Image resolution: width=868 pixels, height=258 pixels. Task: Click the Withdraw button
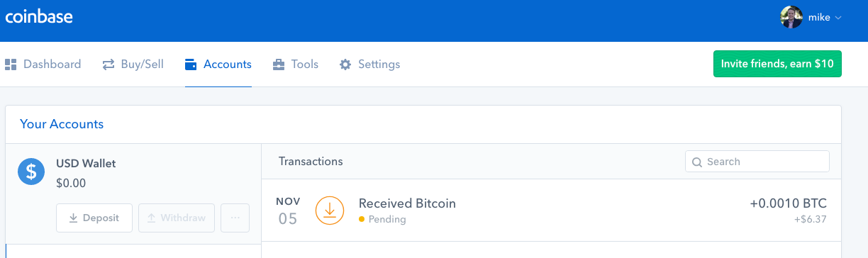177,218
